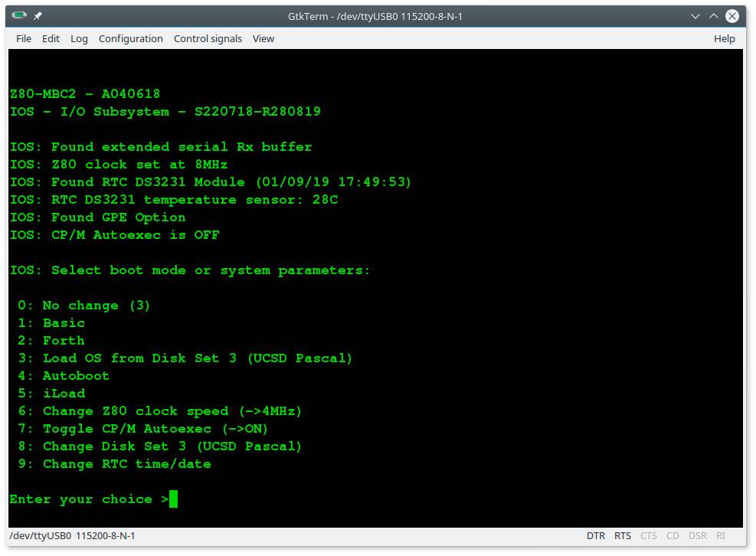Open the Control signals menu
Image resolution: width=756 pixels, height=556 pixels.
(x=208, y=38)
